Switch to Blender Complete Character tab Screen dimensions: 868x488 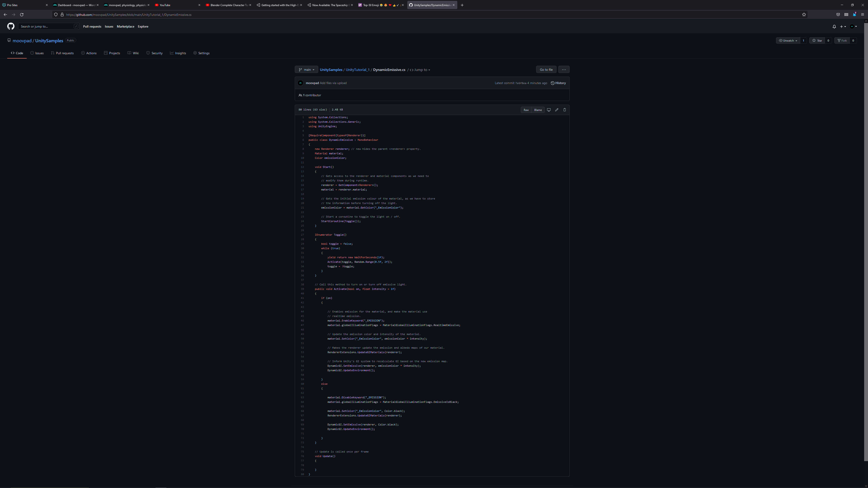click(229, 5)
